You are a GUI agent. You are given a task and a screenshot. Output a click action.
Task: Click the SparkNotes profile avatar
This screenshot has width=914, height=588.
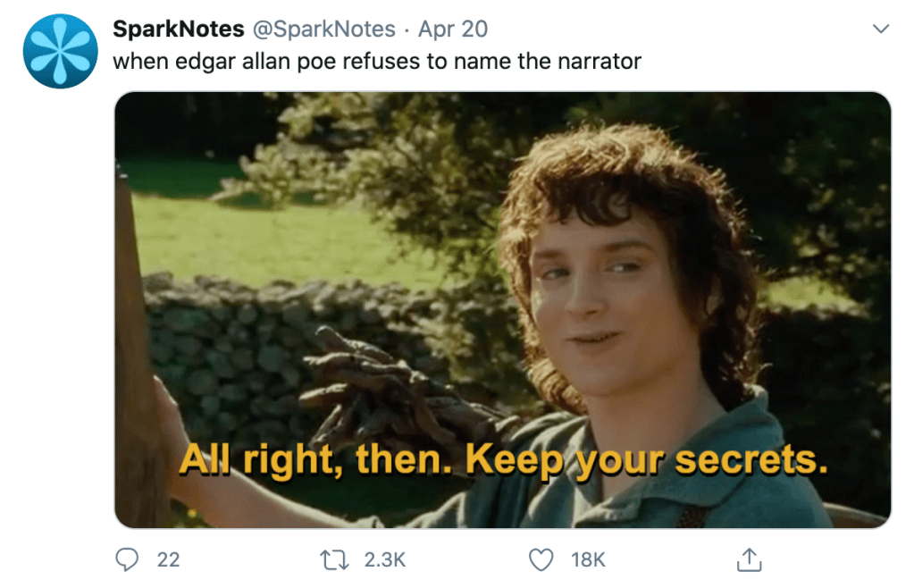coord(60,51)
